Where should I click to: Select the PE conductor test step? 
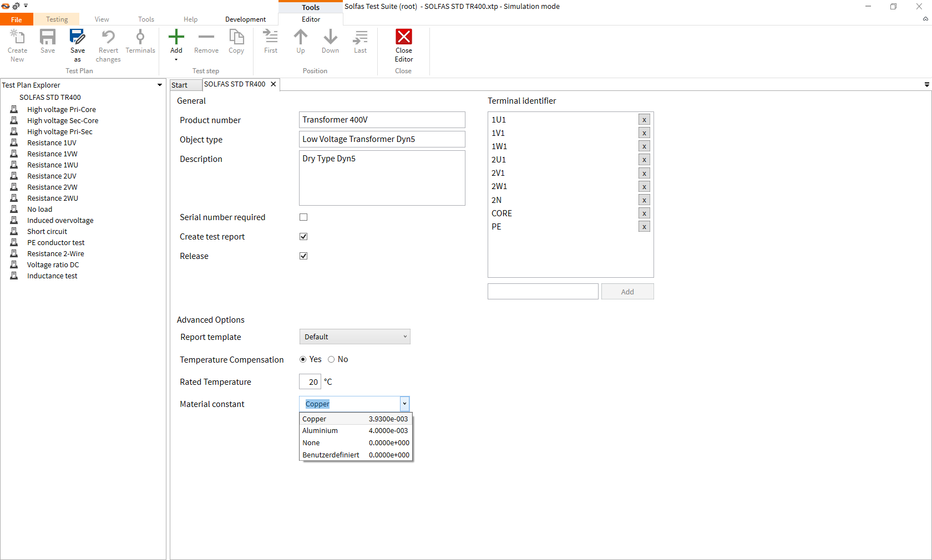55,243
